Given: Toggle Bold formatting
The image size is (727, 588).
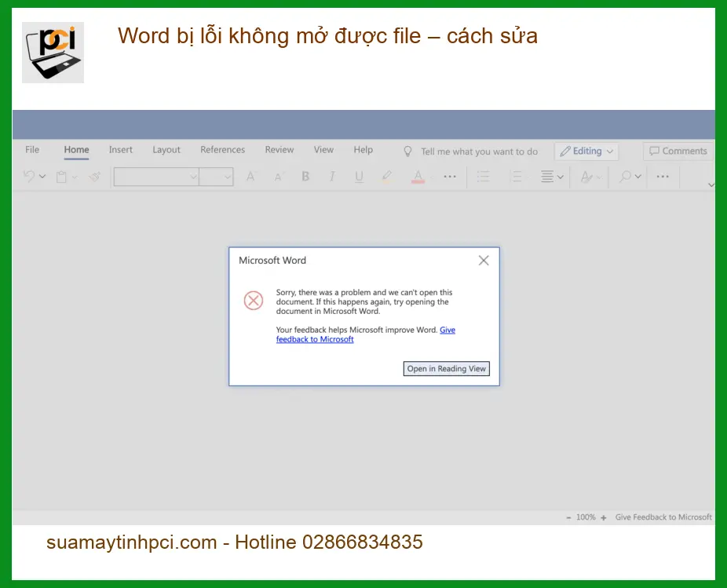Looking at the screenshot, I should point(305,176).
